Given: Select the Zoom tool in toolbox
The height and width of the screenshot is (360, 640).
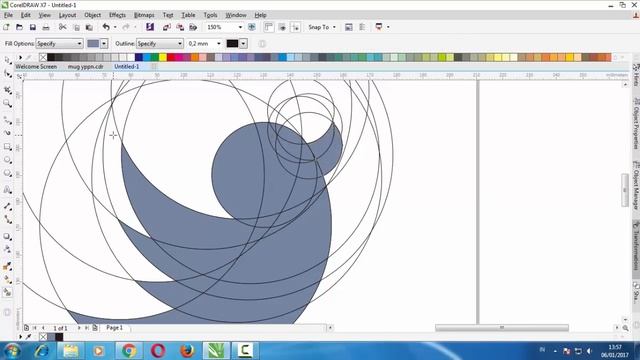Looking at the screenshot, I should [x=7, y=103].
